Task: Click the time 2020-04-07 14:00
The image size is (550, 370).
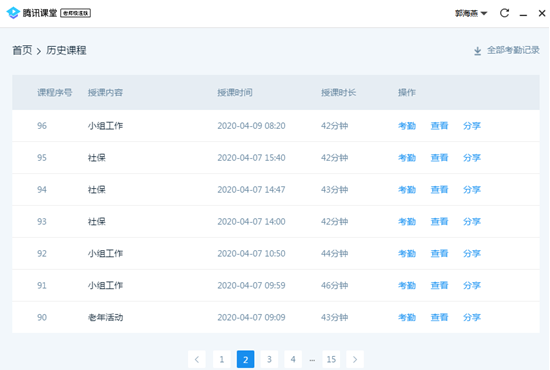Action: click(251, 222)
